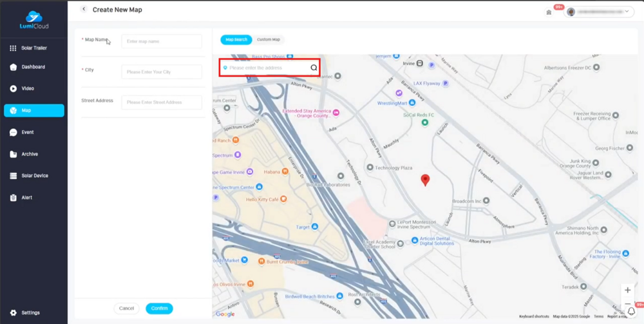Click the Cancel button
This screenshot has width=644, height=324.
click(126, 309)
